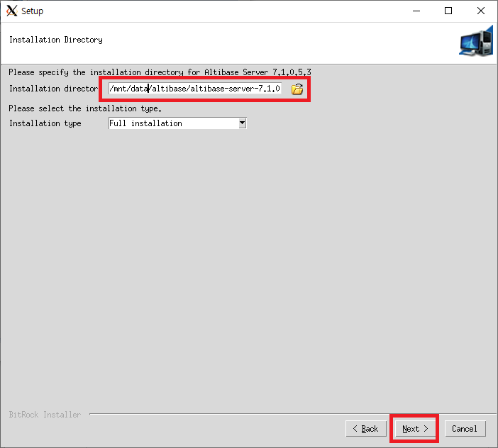Image resolution: width=498 pixels, height=448 pixels.
Task: Minimize the Setup window
Action: [416, 11]
